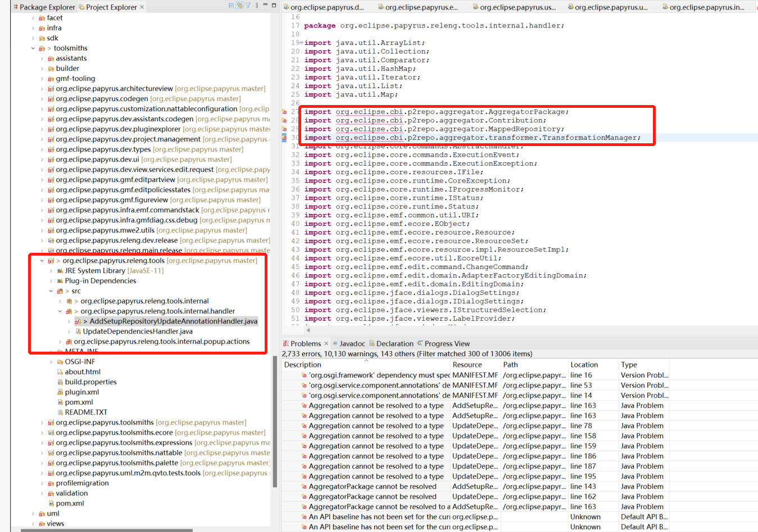Click the profilemigration folder icon
The width and height of the screenshot is (758, 532).
click(51, 483)
